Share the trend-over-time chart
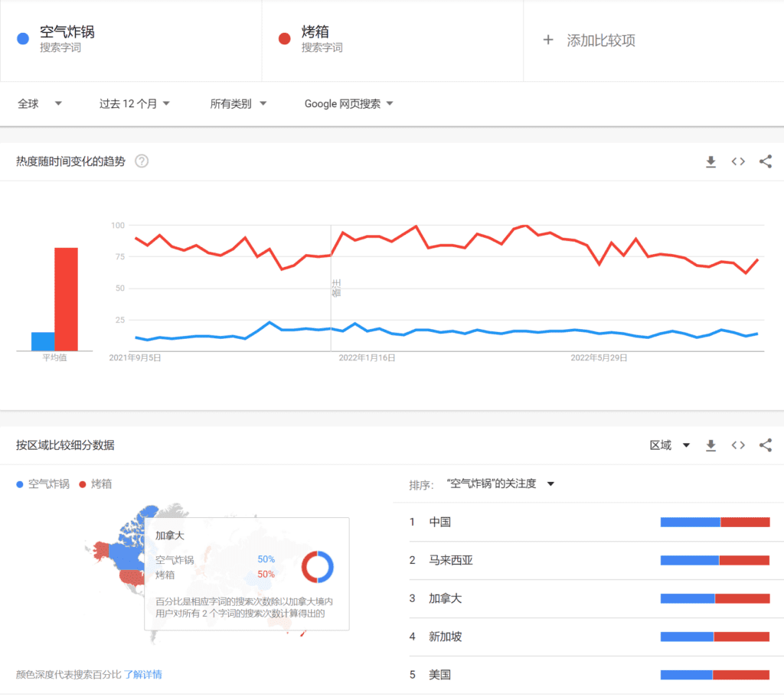The height and width of the screenshot is (697, 784). pyautogui.click(x=765, y=161)
